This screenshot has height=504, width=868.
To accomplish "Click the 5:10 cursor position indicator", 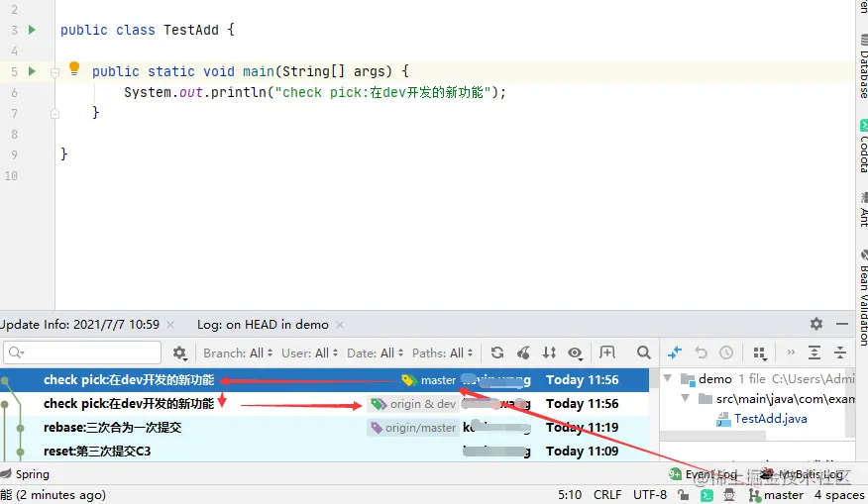I will (570, 495).
